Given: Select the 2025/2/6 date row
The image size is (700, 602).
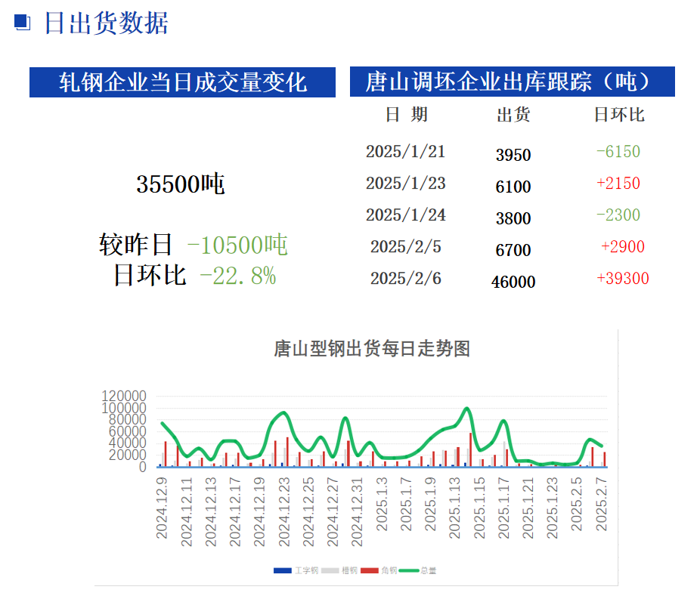Looking at the screenshot, I should 405,279.
